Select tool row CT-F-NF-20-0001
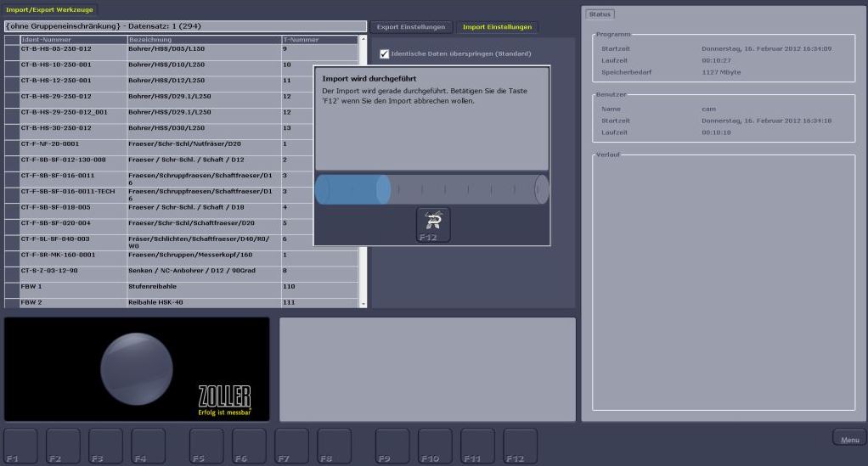This screenshot has width=868, height=466. tap(72, 144)
